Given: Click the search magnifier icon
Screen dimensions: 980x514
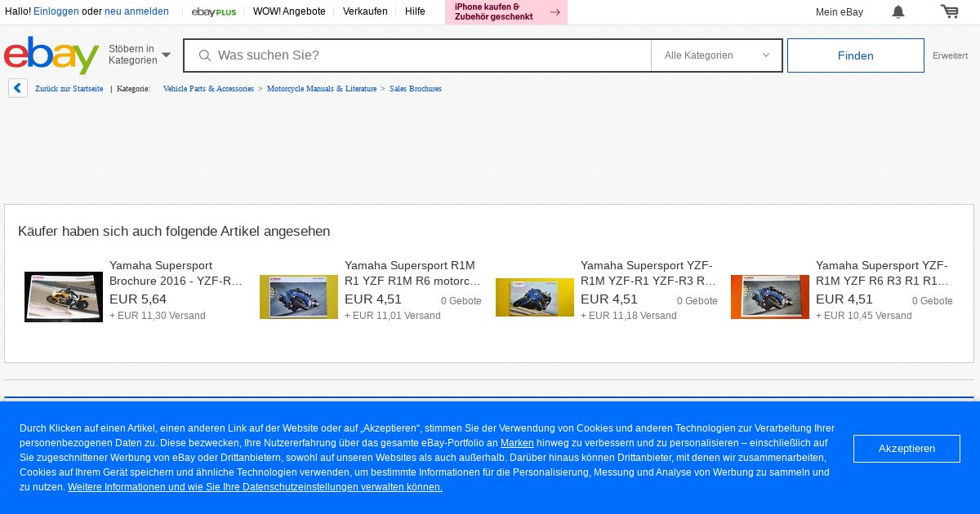Looking at the screenshot, I should click(205, 55).
